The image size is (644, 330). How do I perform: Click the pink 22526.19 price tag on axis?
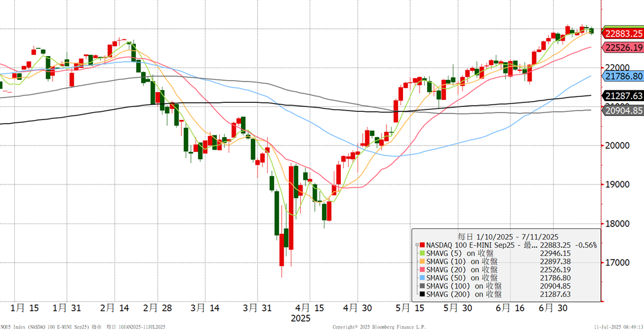[x=623, y=47]
